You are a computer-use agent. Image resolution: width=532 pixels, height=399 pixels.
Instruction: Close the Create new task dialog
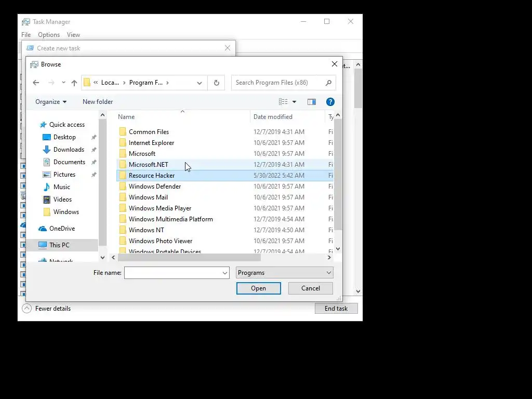228,48
